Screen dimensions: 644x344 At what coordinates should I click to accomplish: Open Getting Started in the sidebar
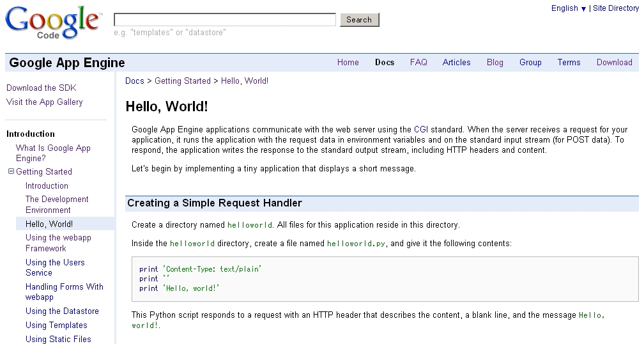click(x=44, y=172)
